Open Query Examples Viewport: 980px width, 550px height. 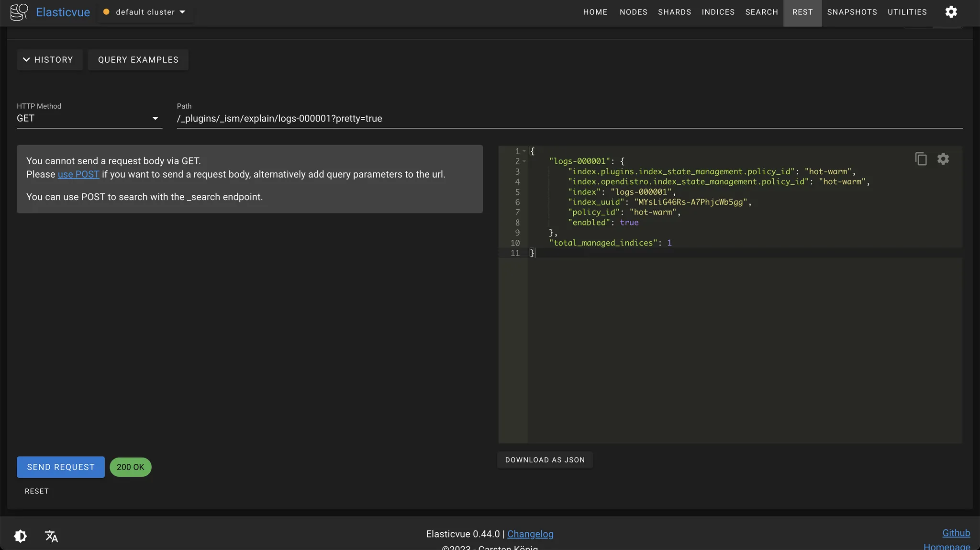click(x=138, y=60)
